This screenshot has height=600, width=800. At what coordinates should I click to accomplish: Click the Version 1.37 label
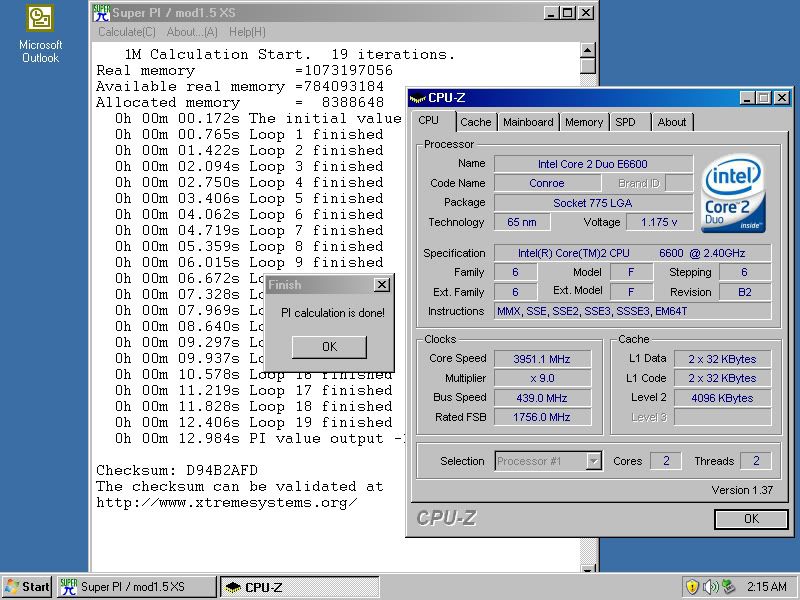(742, 490)
